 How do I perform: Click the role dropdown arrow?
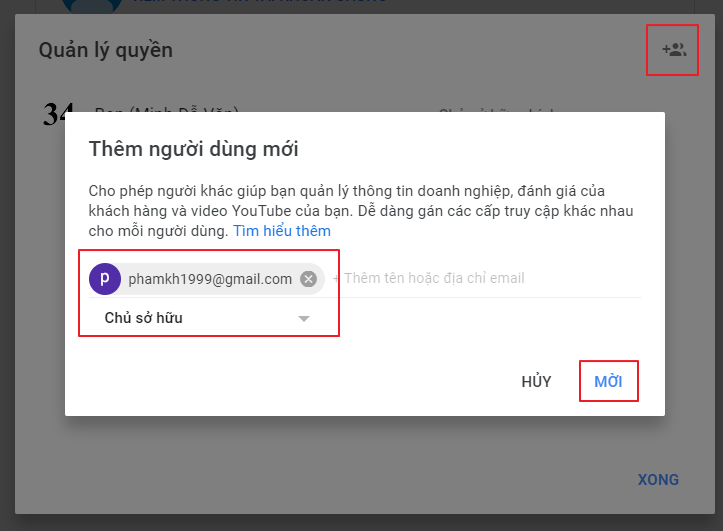coord(303,319)
